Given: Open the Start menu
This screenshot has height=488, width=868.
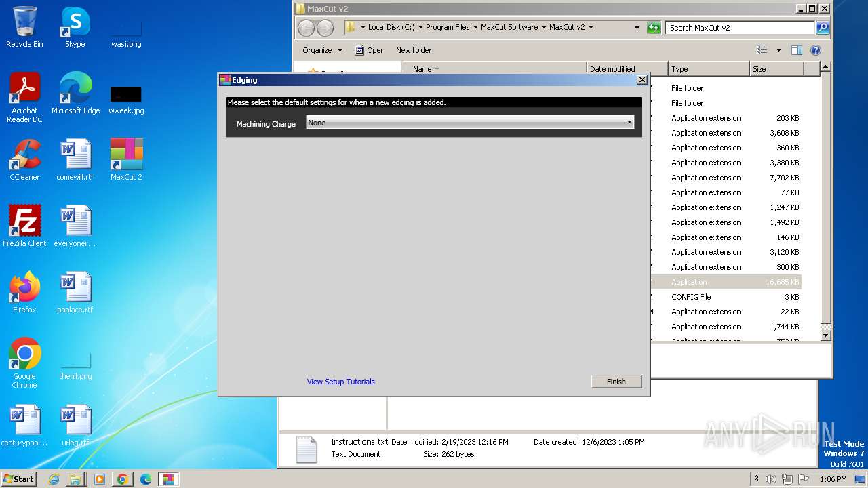Looking at the screenshot, I should 18,479.
